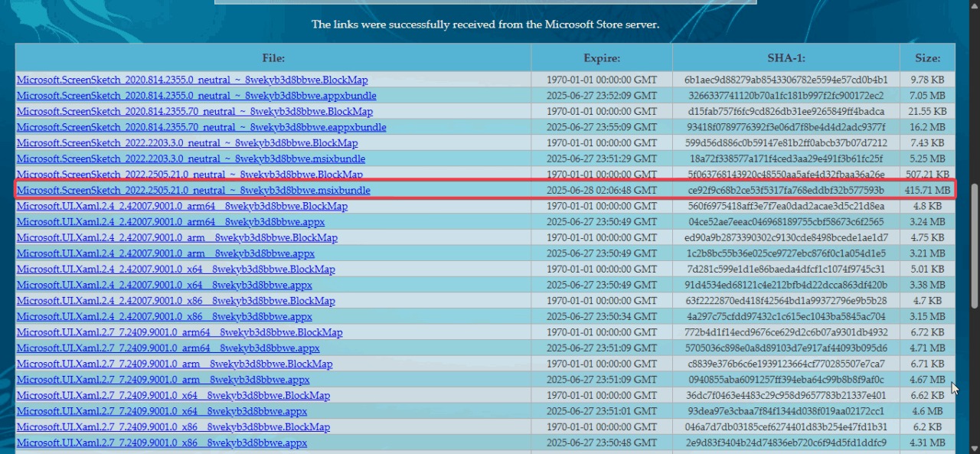Select the 21.55 KB size cell

(x=928, y=111)
